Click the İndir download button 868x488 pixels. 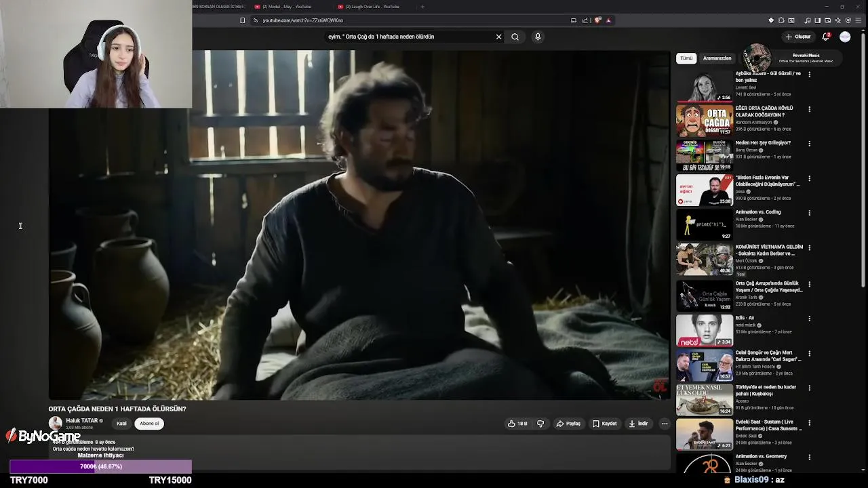point(638,424)
